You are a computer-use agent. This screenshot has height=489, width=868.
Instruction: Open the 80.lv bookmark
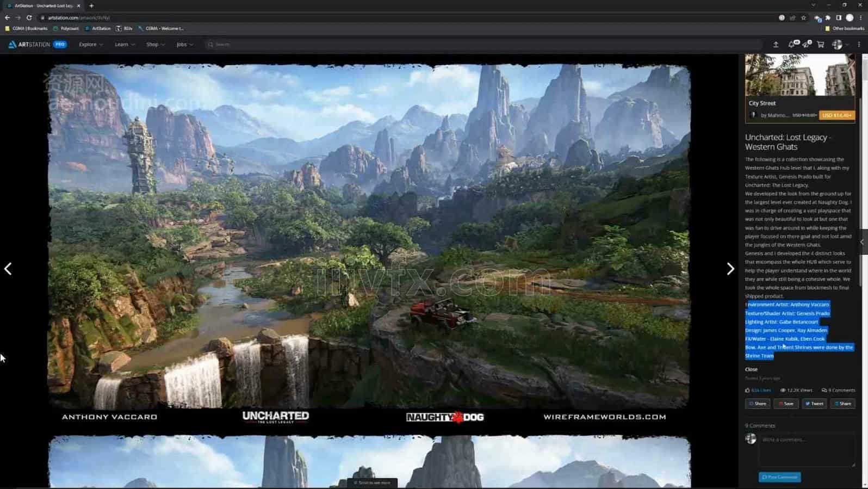(x=125, y=28)
